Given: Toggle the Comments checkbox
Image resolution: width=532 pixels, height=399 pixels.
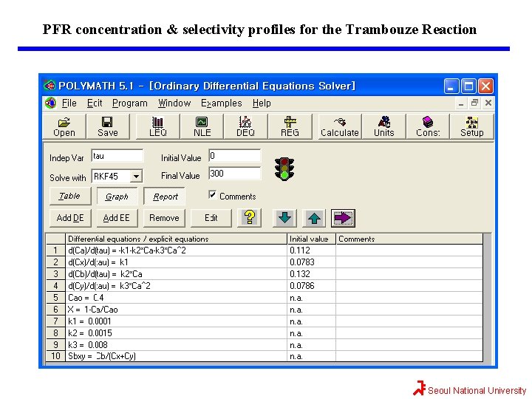Looking at the screenshot, I should [x=212, y=195].
